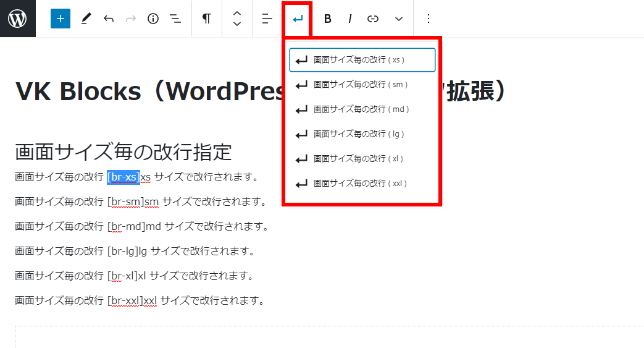Select the pencil edit tool
The image size is (644, 348).
pos(86,19)
